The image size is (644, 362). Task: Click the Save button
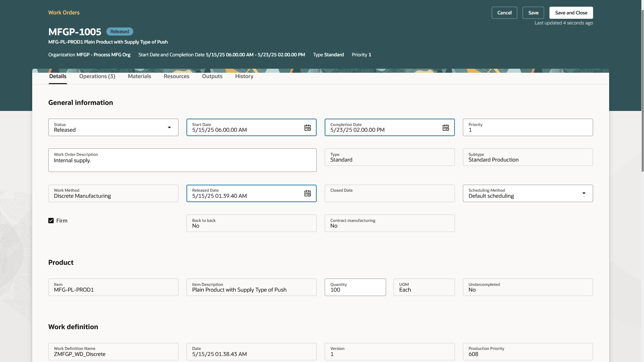[x=533, y=13]
